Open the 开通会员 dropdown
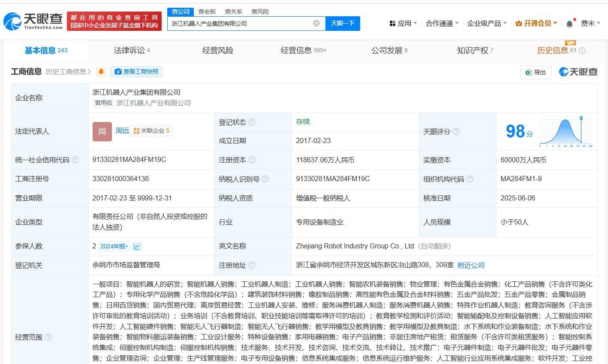This screenshot has height=364, width=608. 536,24
